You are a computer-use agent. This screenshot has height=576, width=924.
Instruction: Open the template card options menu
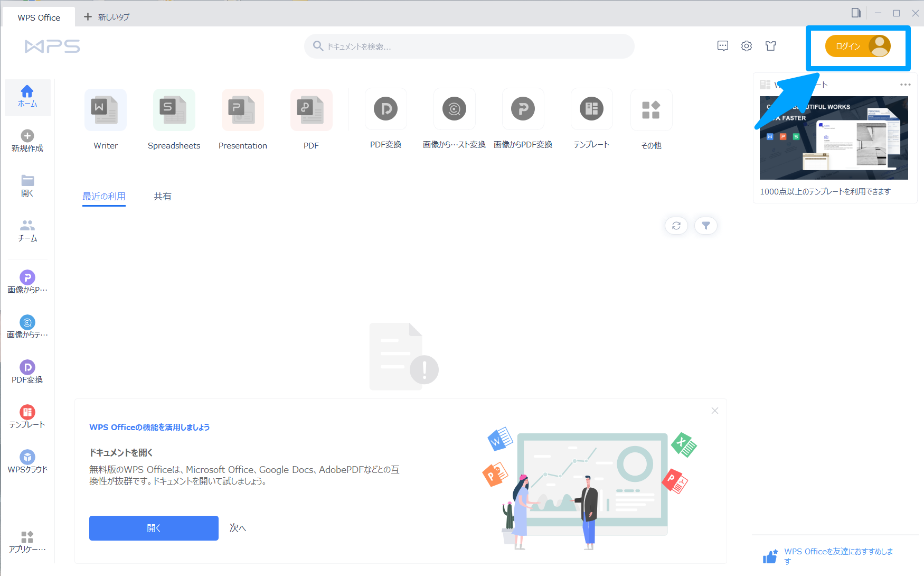coord(906,85)
